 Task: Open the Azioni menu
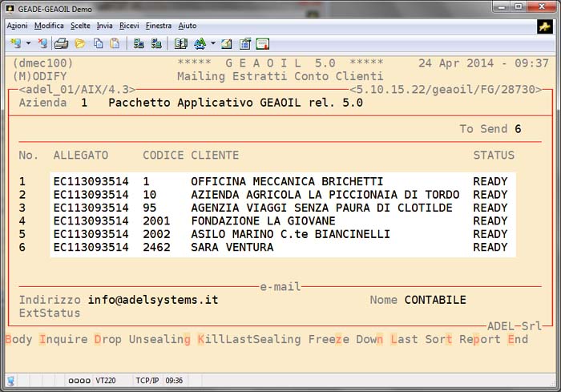click(x=17, y=26)
